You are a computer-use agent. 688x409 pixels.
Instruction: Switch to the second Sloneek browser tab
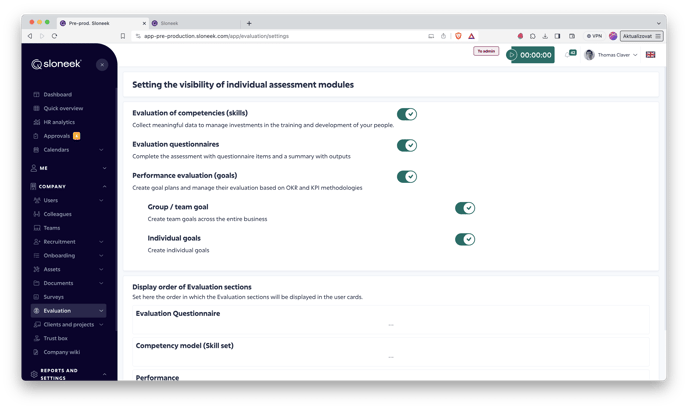195,23
